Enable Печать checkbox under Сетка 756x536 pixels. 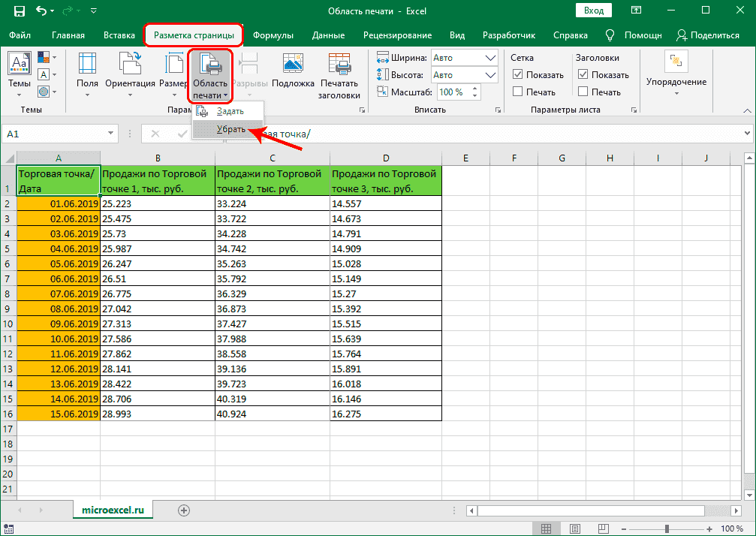pyautogui.click(x=518, y=92)
